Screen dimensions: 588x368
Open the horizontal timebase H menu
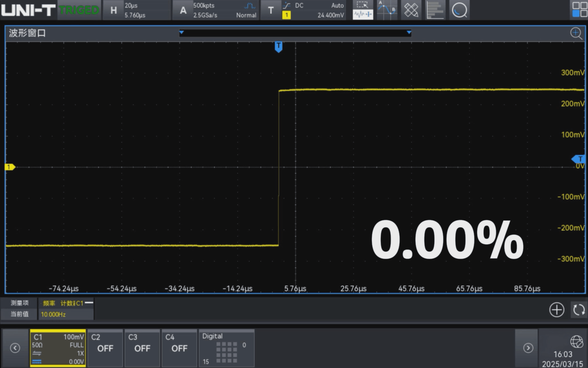[x=114, y=10]
